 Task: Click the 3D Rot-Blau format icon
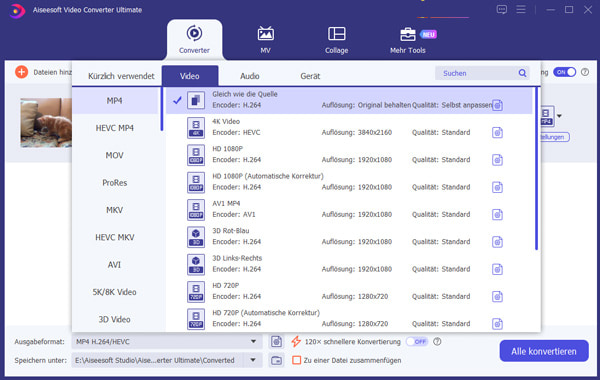tap(196, 237)
